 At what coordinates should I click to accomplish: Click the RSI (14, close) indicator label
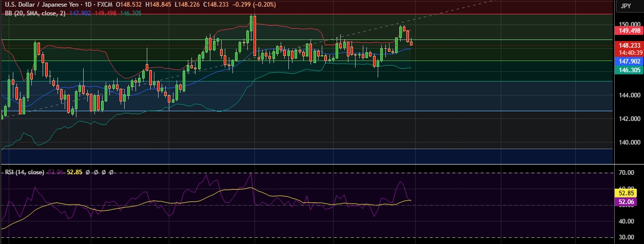click(x=24, y=172)
